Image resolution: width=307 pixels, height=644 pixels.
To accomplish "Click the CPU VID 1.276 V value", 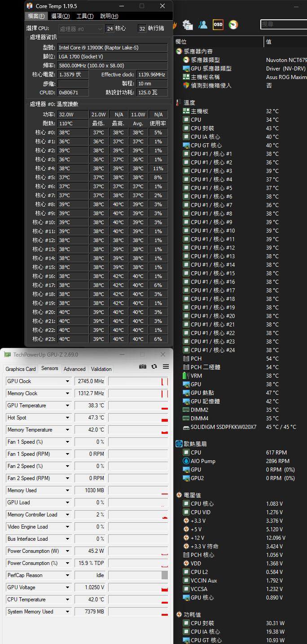I will tap(274, 512).
